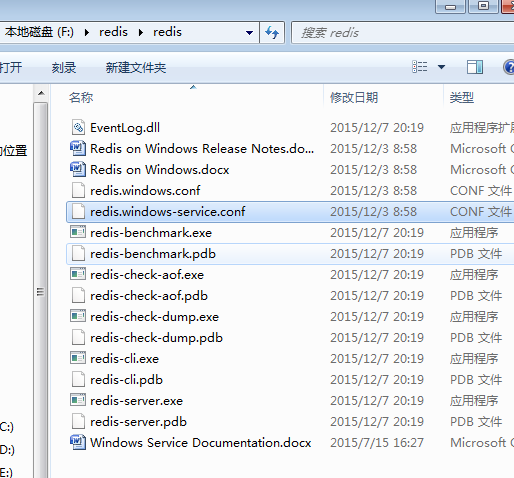Click the date of EventLog.dll row
Screen dimensions: 514x478
pyautogui.click(x=377, y=128)
